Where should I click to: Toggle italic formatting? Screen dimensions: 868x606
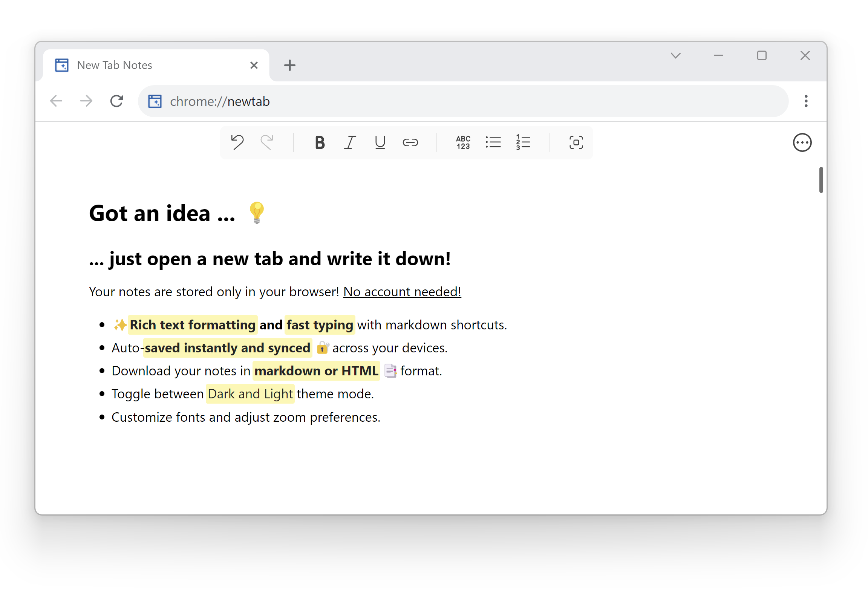350,142
